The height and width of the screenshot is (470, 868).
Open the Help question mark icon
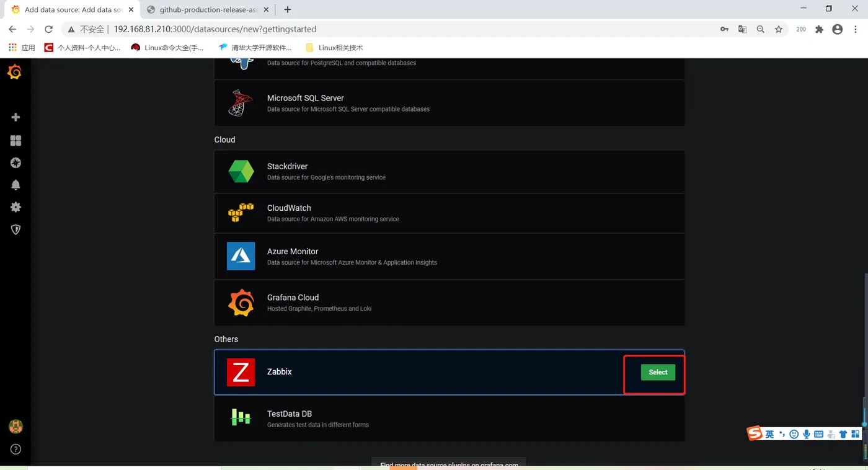(15, 449)
